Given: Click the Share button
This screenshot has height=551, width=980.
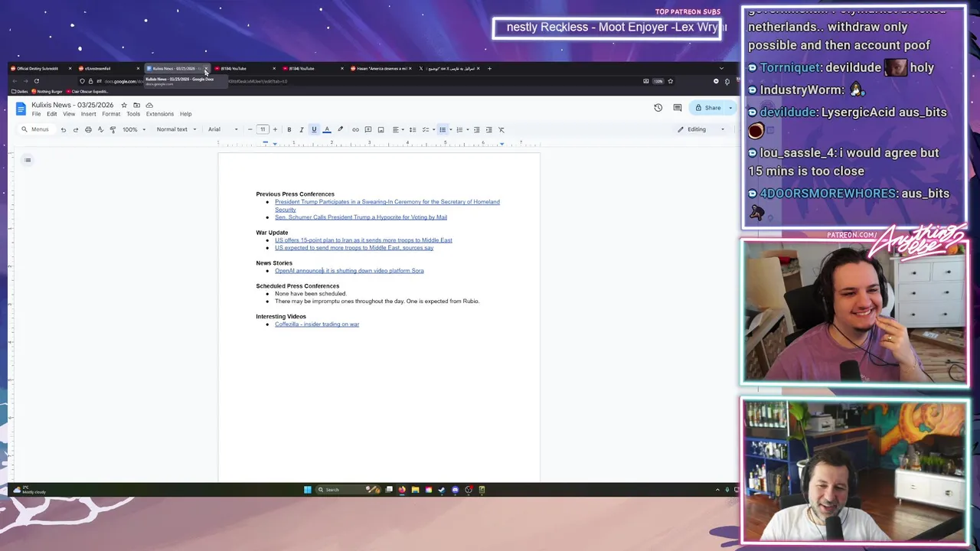Looking at the screenshot, I should coord(707,108).
